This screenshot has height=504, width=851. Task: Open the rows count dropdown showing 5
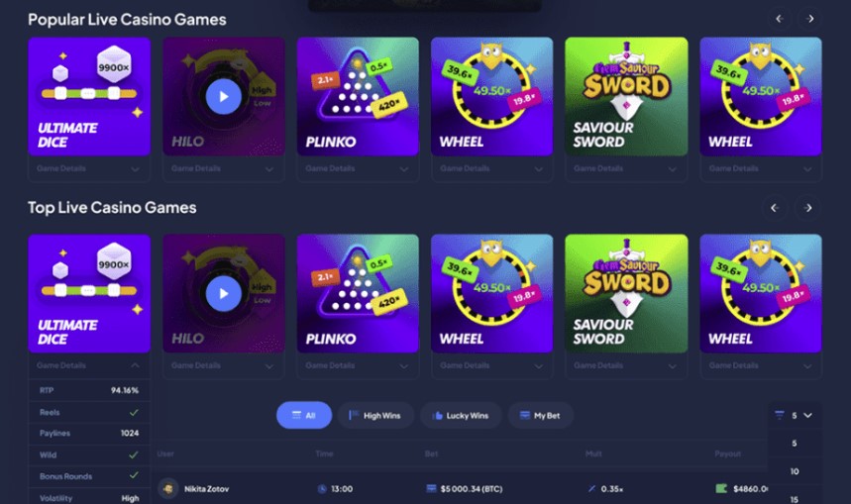tap(795, 416)
